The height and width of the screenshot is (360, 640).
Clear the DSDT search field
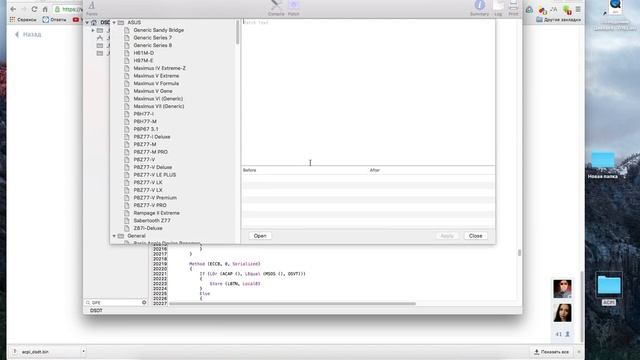coord(144,302)
